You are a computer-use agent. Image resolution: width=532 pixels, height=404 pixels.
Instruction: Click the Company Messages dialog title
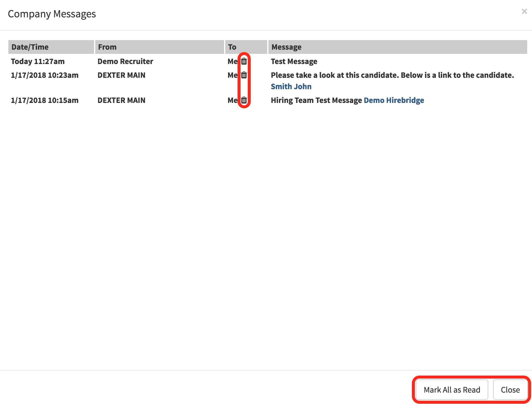coord(52,14)
